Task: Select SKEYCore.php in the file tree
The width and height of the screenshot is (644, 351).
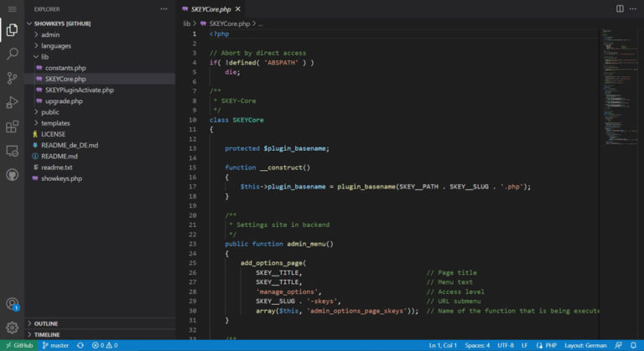Action: (101, 79)
